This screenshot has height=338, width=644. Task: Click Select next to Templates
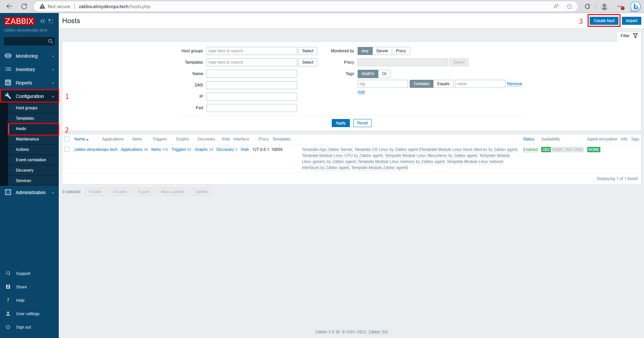pyautogui.click(x=308, y=62)
